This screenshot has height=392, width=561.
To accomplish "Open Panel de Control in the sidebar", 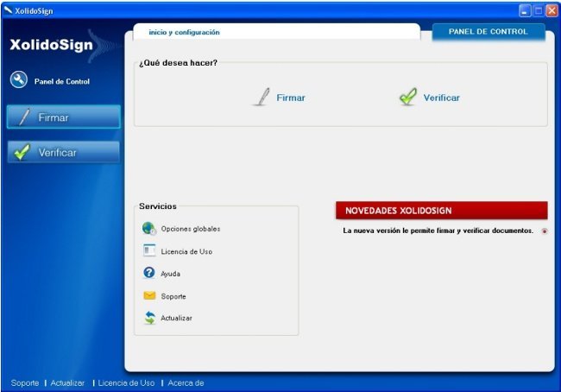I will [x=62, y=81].
